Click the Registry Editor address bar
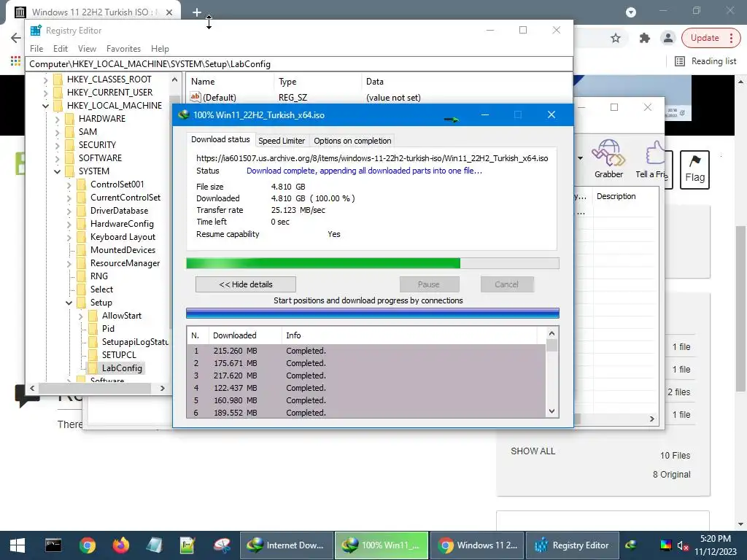 [299, 64]
